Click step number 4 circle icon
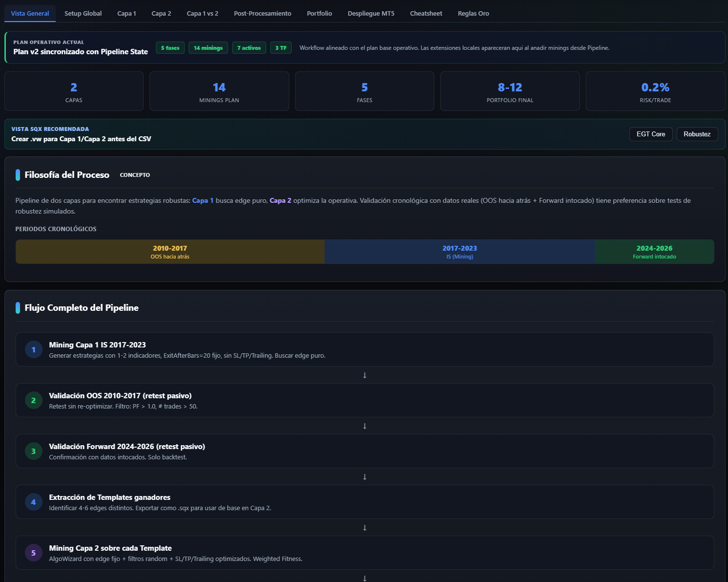Image resolution: width=728 pixels, height=582 pixels. click(x=34, y=502)
